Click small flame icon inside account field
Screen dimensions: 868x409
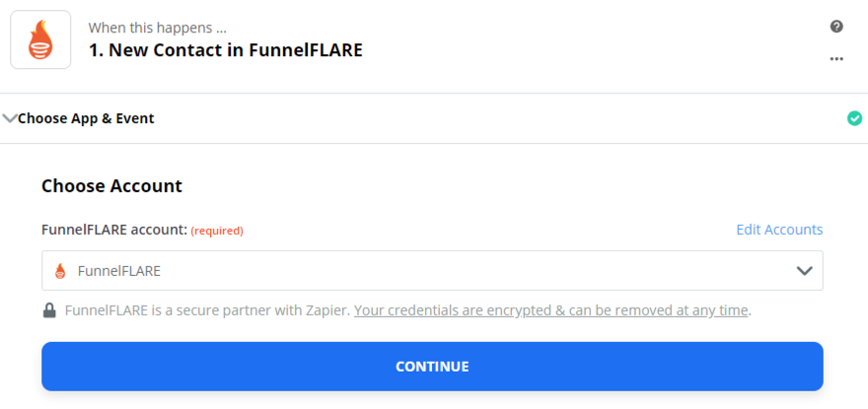pos(60,271)
